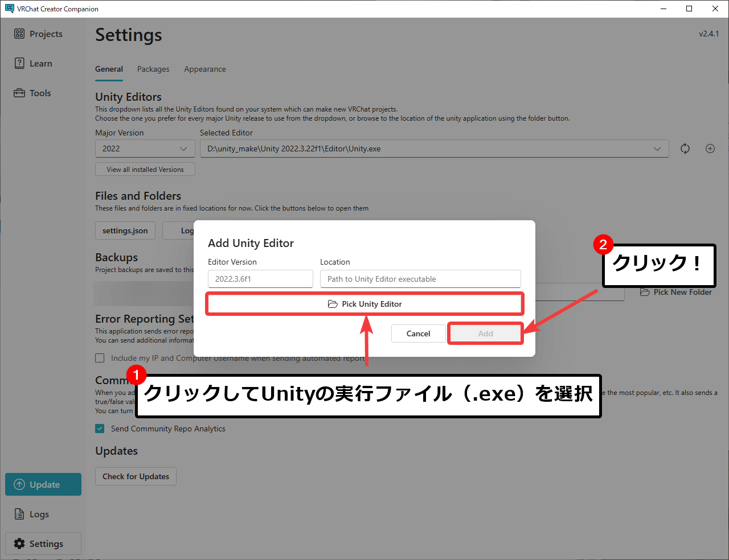Toggle Send Community Repo Analytics checkbox
Screen dimensions: 729x560
click(x=100, y=429)
